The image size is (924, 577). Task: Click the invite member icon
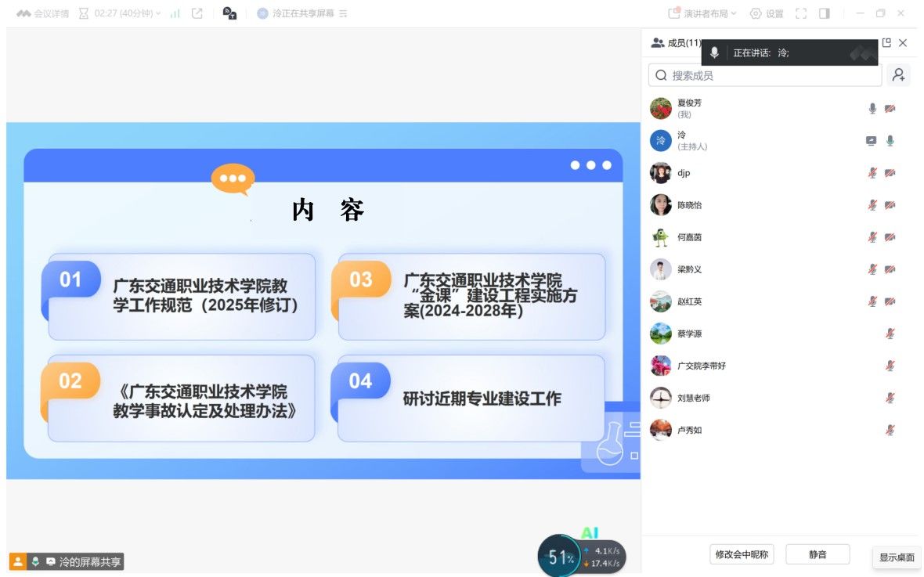point(899,75)
